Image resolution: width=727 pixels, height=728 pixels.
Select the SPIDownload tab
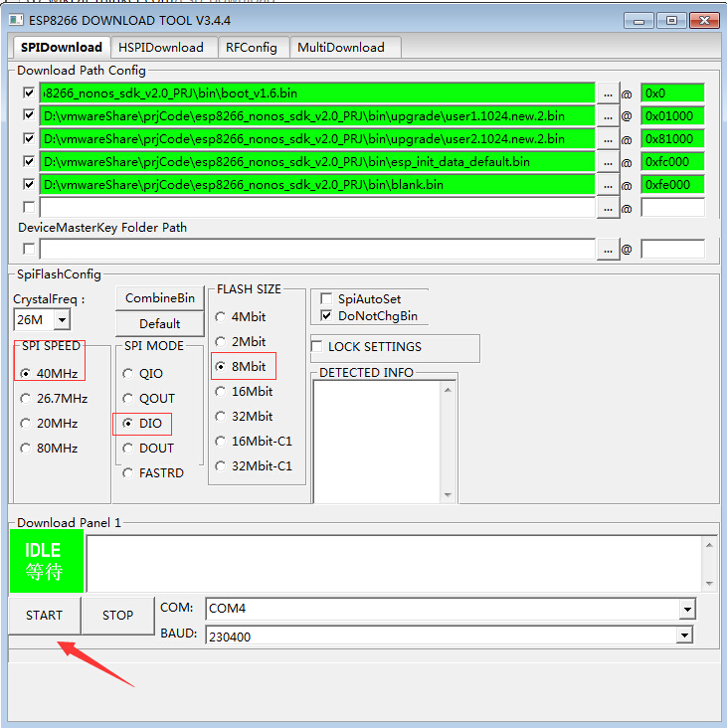[62, 48]
